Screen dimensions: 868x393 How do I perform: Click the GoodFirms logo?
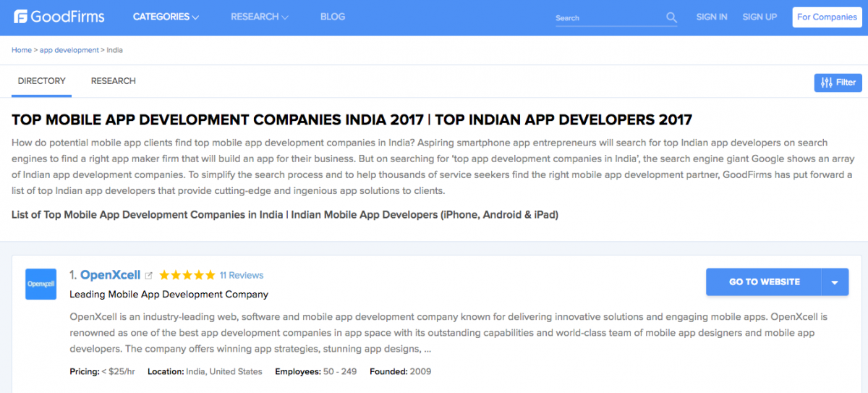(59, 17)
